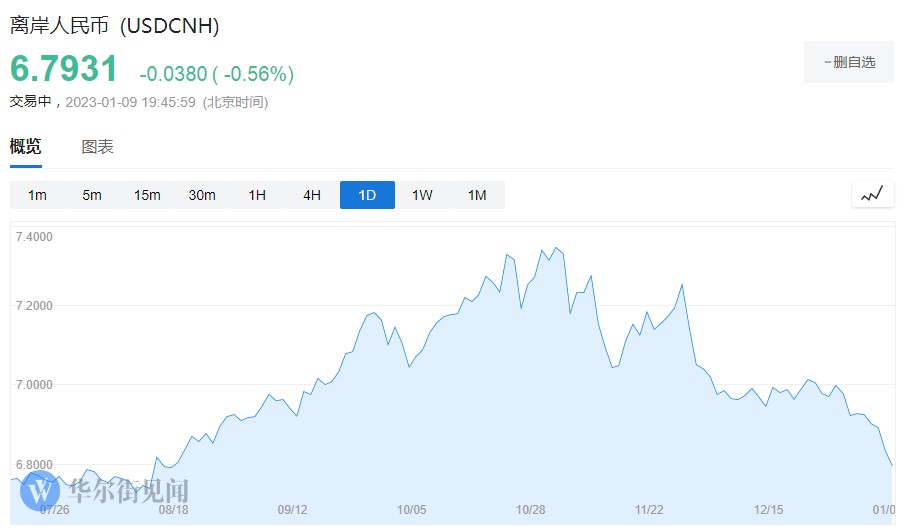Image resolution: width=903 pixels, height=529 pixels.
Task: Click the active 1D interval button
Action: (x=367, y=195)
